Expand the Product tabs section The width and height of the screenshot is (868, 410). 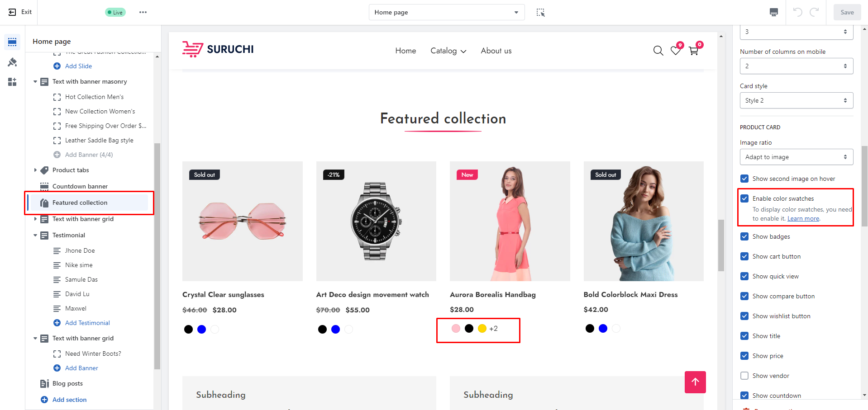point(35,170)
